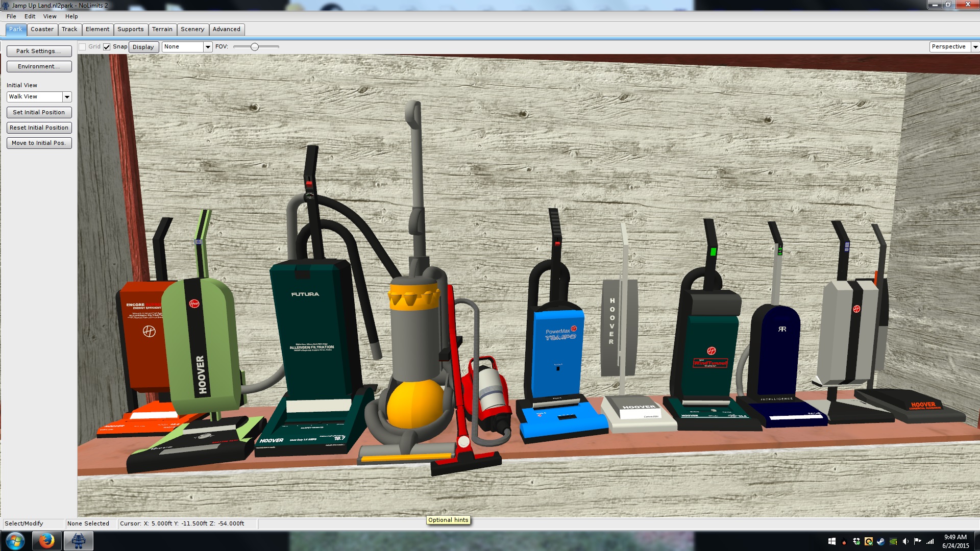The image size is (980, 551).
Task: Click the Display button in toolbar
Action: [x=143, y=47]
